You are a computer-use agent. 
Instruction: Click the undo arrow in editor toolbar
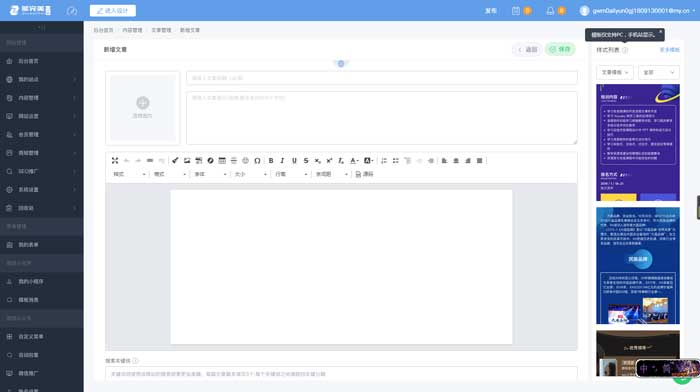pyautogui.click(x=127, y=161)
